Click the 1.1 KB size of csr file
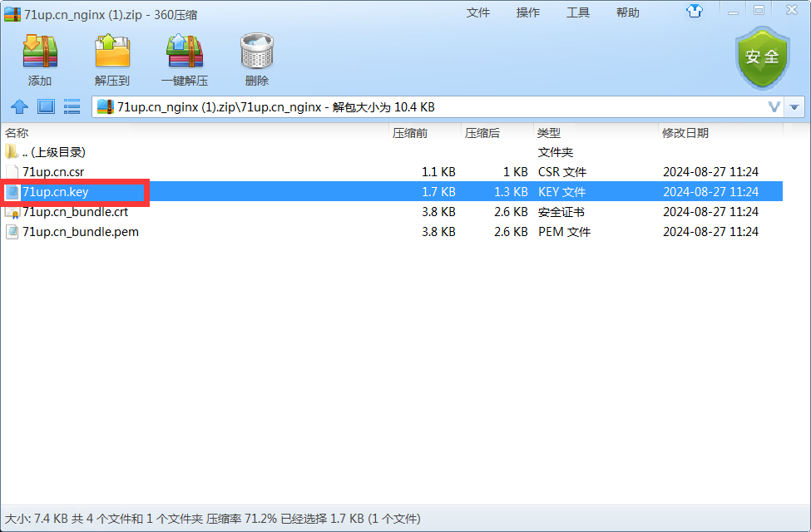The image size is (811, 532). tap(438, 171)
